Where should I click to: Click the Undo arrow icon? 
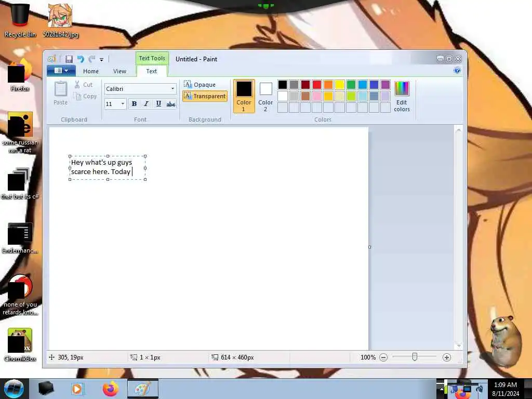click(x=81, y=59)
